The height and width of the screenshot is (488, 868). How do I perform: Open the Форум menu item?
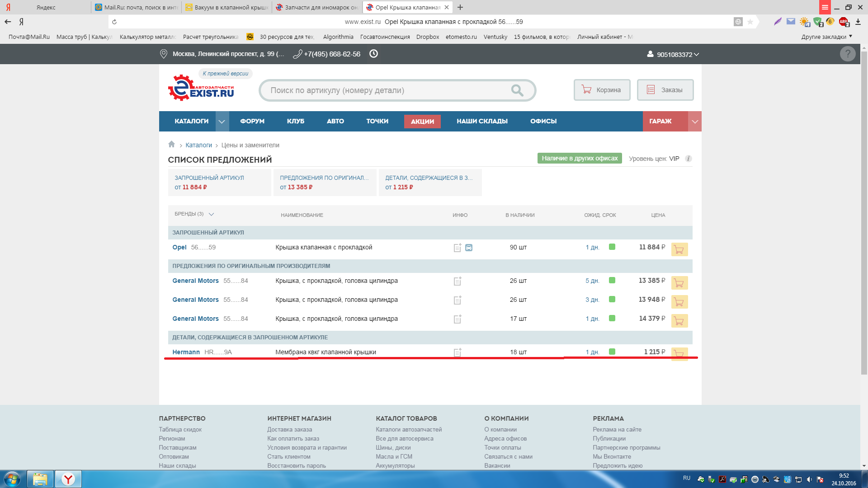click(x=252, y=121)
